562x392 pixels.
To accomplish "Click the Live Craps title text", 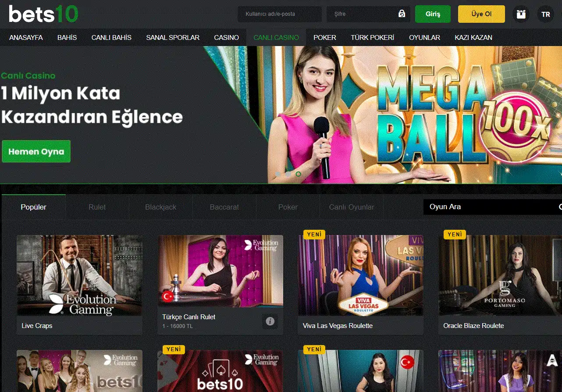I will pos(37,326).
